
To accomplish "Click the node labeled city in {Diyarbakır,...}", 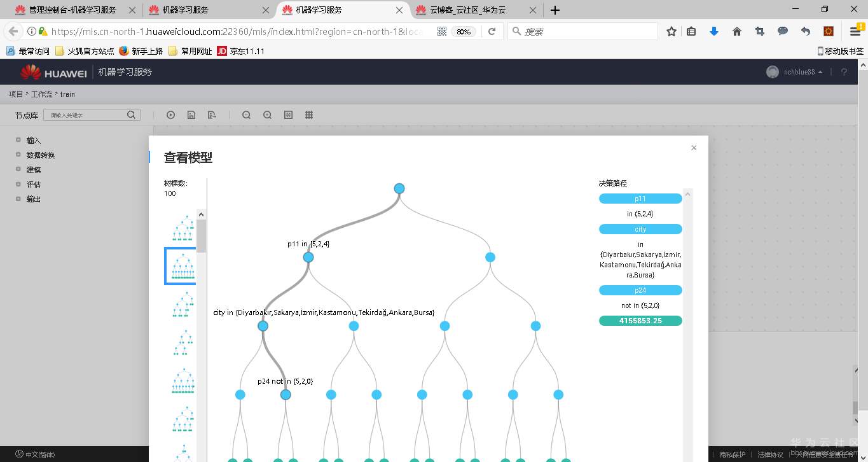I will pyautogui.click(x=263, y=326).
